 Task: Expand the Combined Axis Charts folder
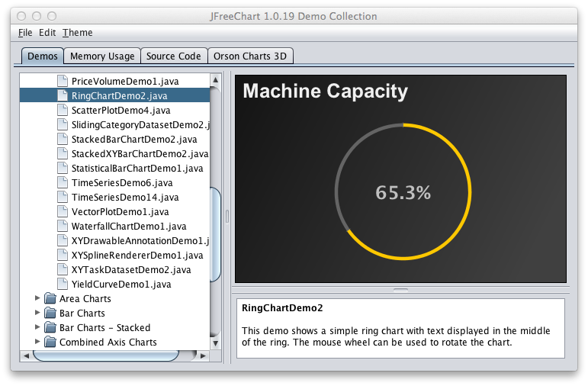37,342
